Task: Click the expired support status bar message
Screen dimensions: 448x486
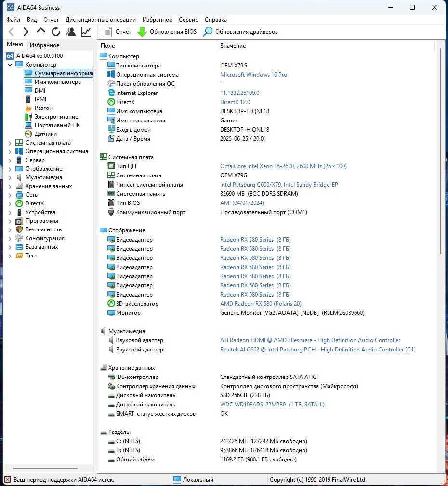Action: pos(64,479)
